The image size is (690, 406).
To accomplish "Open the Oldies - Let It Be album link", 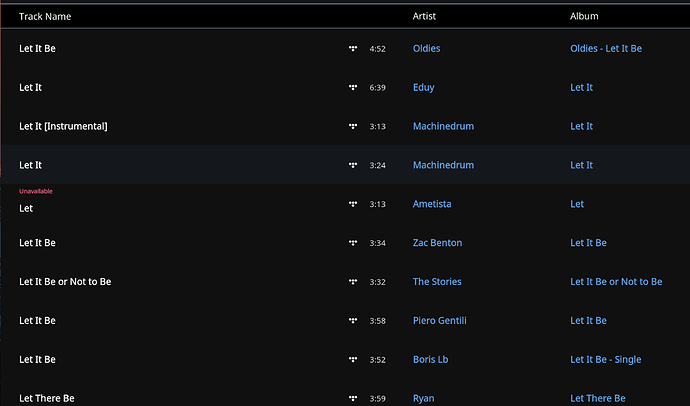I will pyautogui.click(x=606, y=48).
